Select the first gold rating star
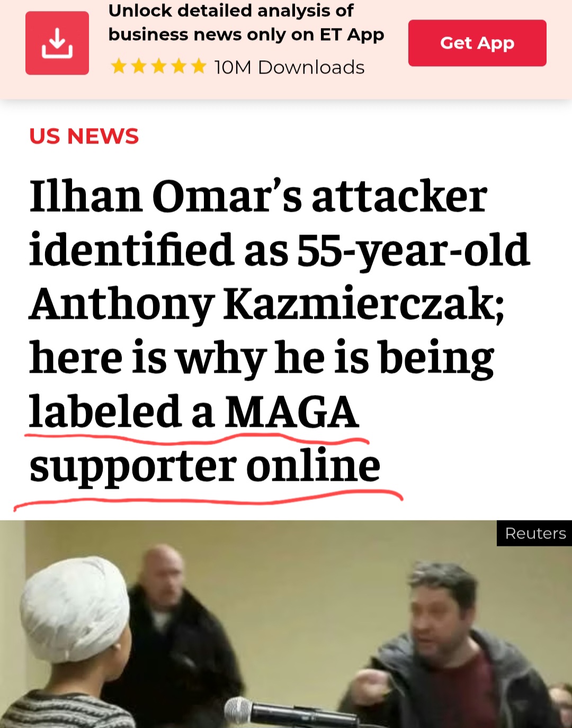572x728 pixels. tap(119, 66)
